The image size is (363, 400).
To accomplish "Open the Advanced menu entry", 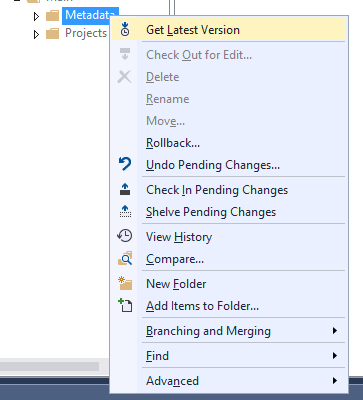I will 229,381.
